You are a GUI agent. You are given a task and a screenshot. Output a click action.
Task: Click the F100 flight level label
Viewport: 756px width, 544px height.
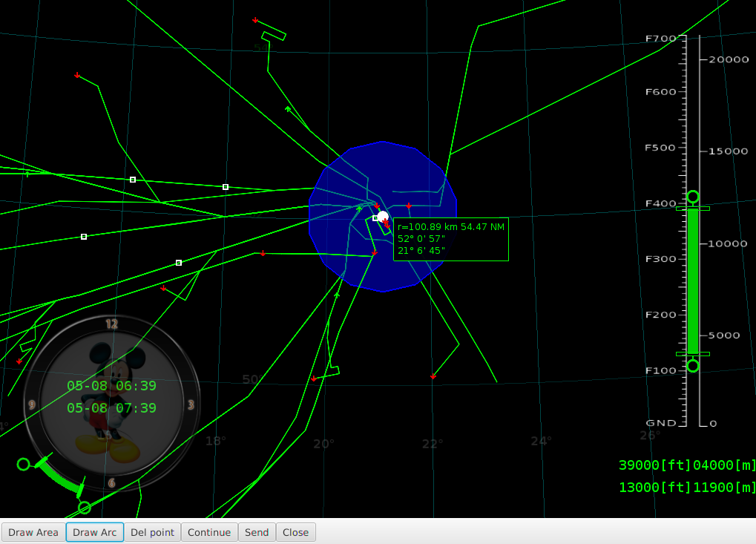[x=661, y=370]
